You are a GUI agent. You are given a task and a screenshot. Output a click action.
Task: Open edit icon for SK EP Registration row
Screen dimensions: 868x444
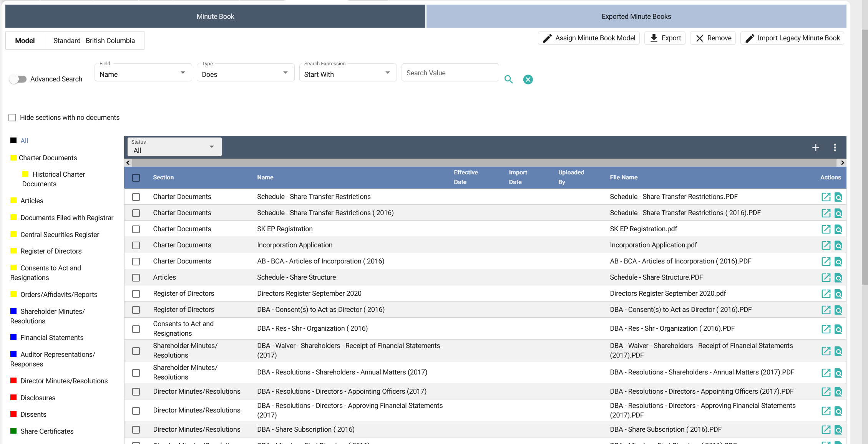pos(826,229)
